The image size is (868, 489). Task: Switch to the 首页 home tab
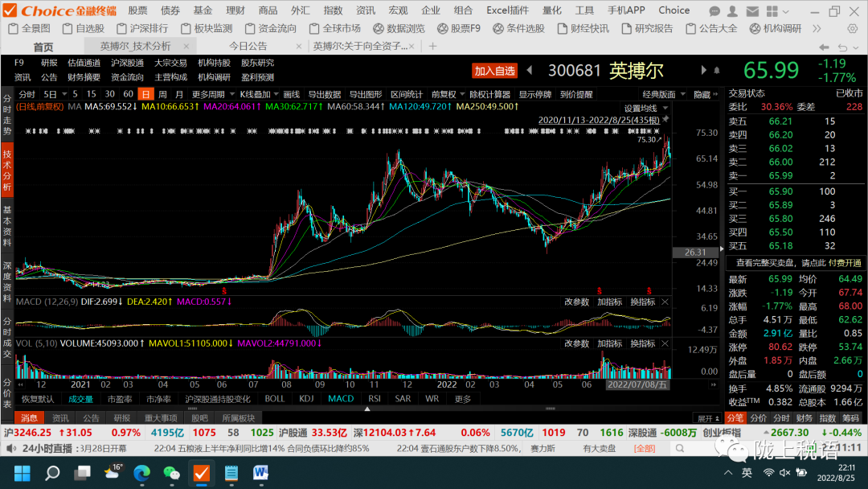point(43,47)
